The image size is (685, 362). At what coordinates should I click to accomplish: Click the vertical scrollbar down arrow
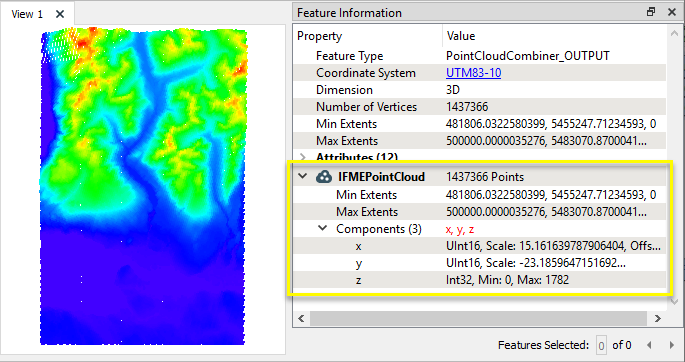pyautogui.click(x=674, y=301)
